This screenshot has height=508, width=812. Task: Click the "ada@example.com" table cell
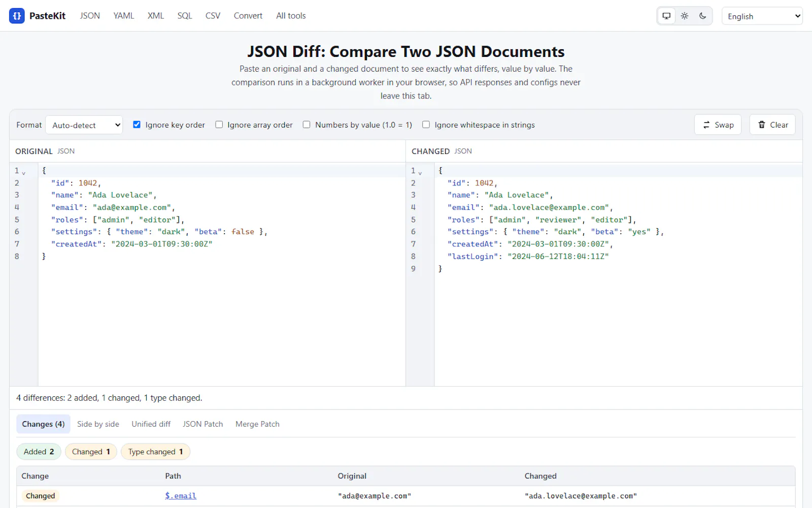375,496
